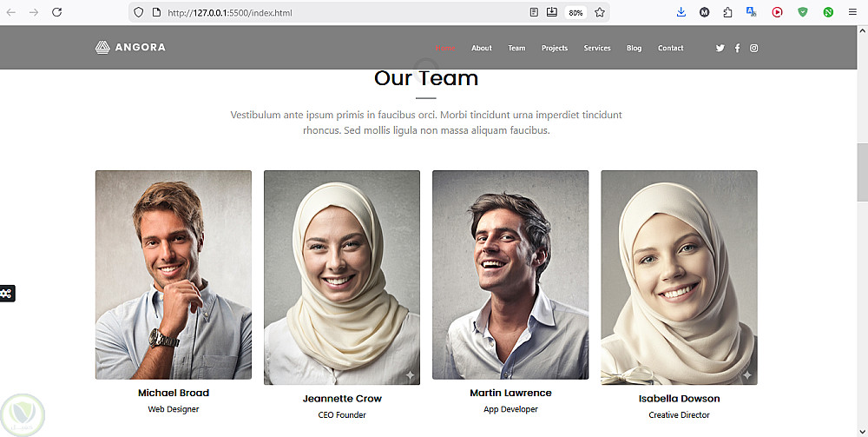
Task: Open the browser downloads icon
Action: click(x=681, y=12)
